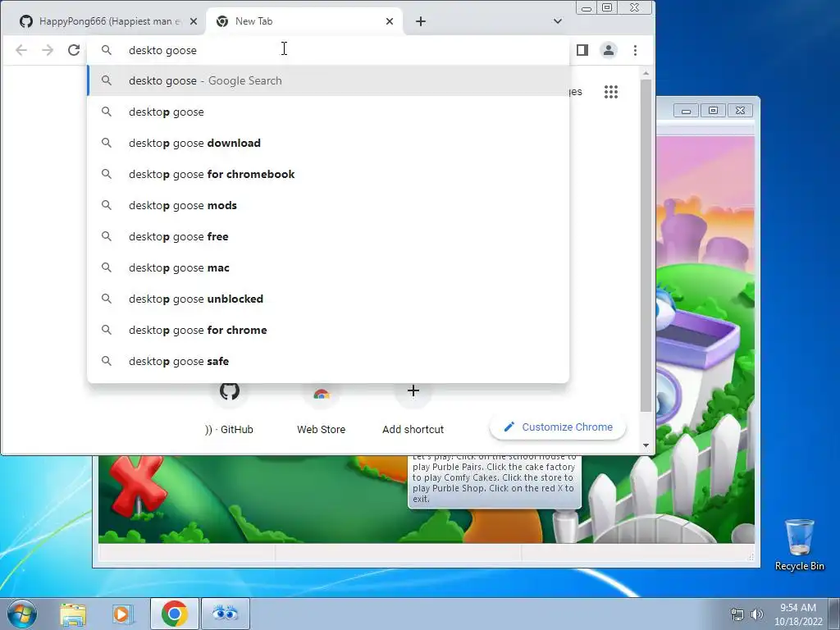
Task: Open Windows Media Player from taskbar
Action: pyautogui.click(x=123, y=614)
